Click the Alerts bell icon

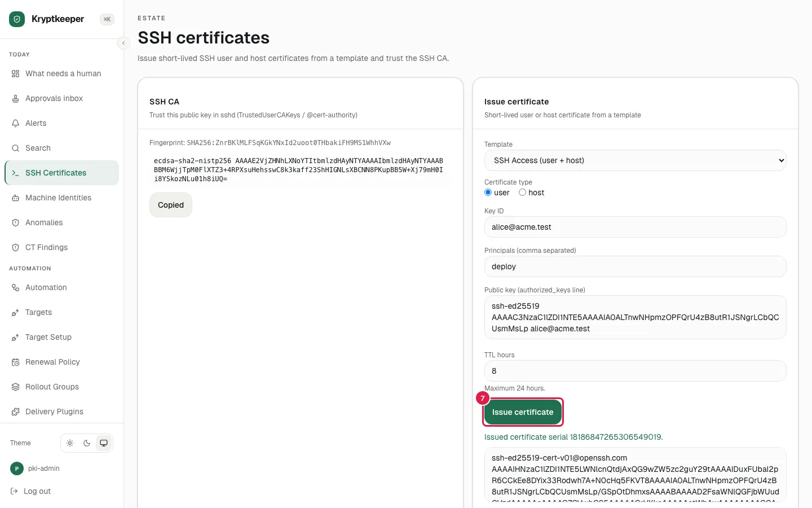[x=15, y=124]
